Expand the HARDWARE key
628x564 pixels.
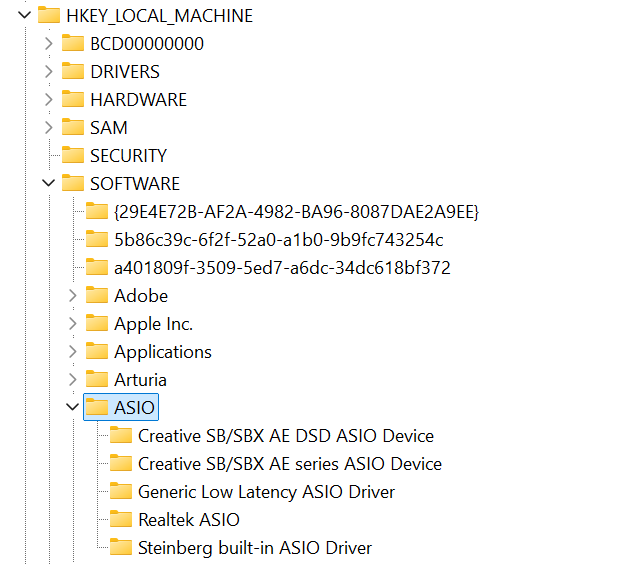point(48,100)
